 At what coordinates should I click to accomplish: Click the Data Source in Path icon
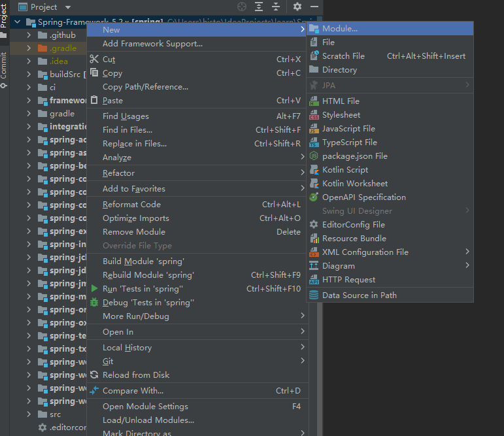point(314,295)
